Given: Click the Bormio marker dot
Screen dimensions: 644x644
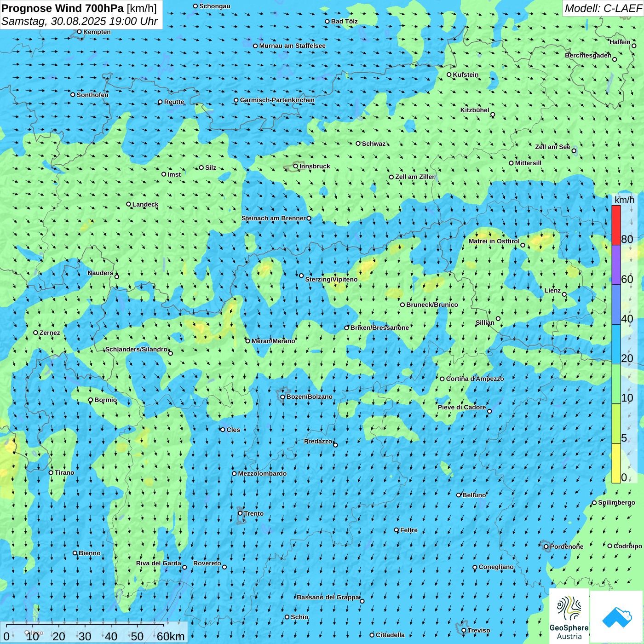Looking at the screenshot, I should pyautogui.click(x=91, y=400).
